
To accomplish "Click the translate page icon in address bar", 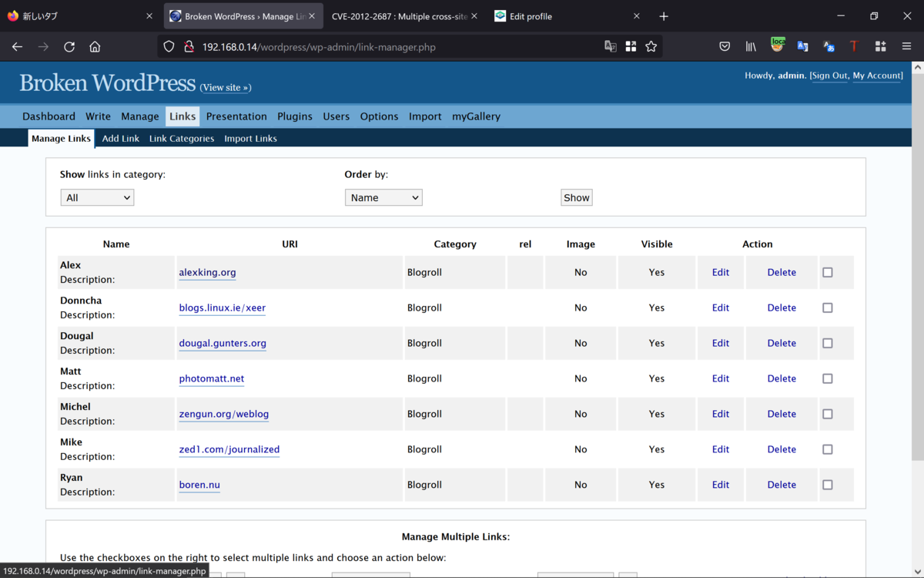I will click(611, 47).
